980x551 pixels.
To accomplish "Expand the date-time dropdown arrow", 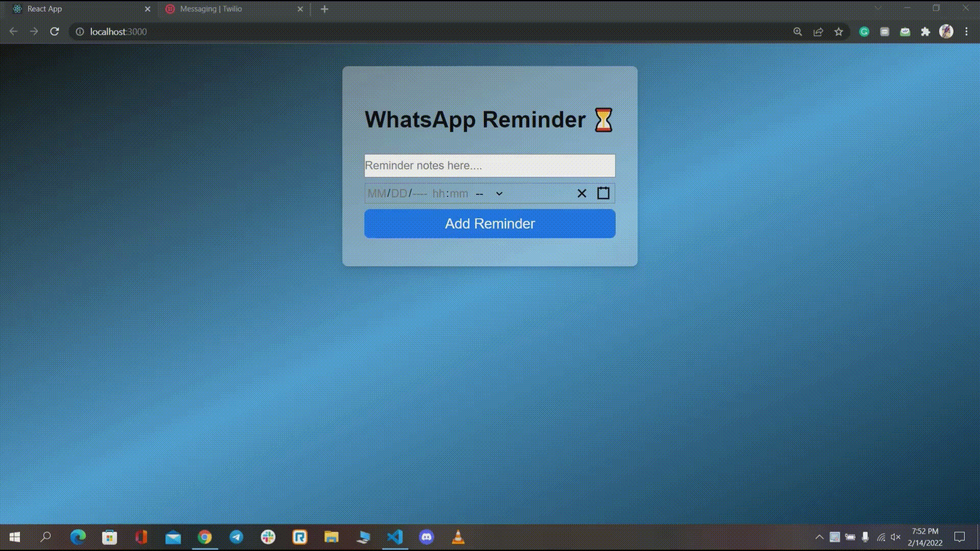I will click(x=499, y=193).
